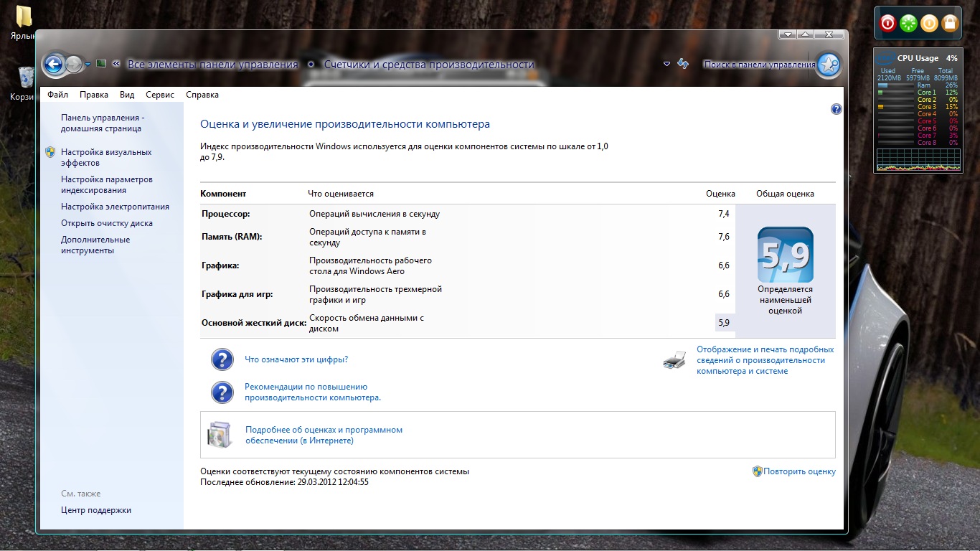The image size is (980, 551).
Task: Click the Ram usage bar in CPU gadget
Action: point(895,85)
